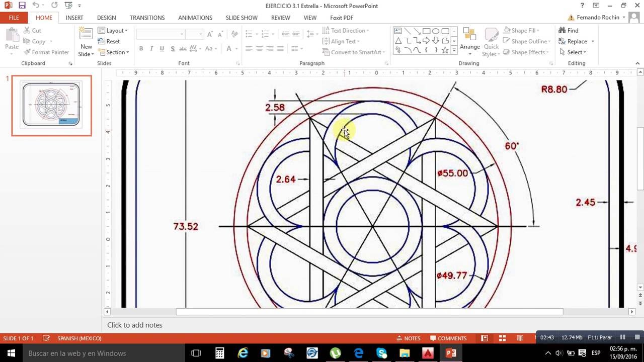Click the Align Left paragraph icon
The width and height of the screenshot is (644, 362).
click(249, 49)
